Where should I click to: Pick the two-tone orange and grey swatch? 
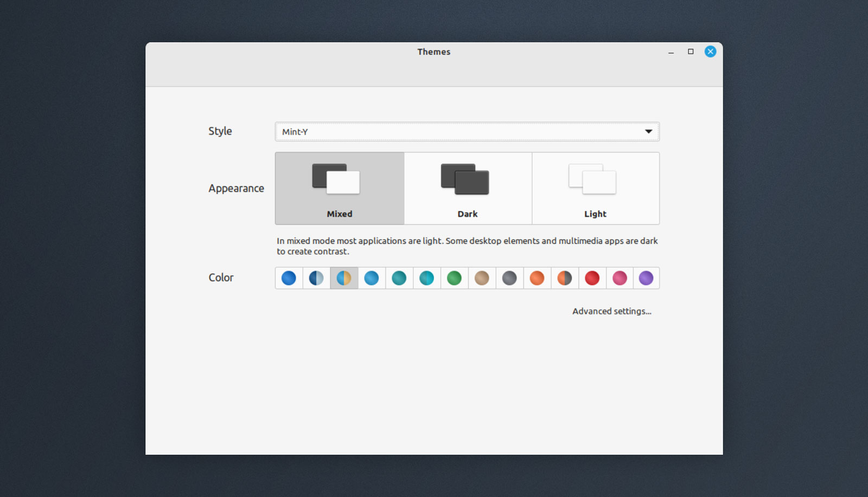click(565, 278)
